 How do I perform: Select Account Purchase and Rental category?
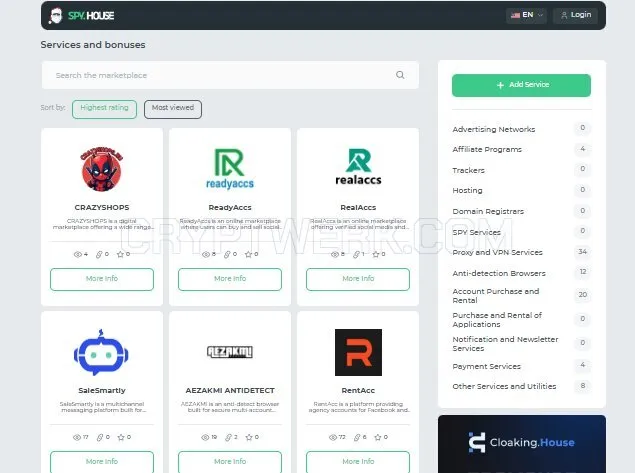[521, 296]
